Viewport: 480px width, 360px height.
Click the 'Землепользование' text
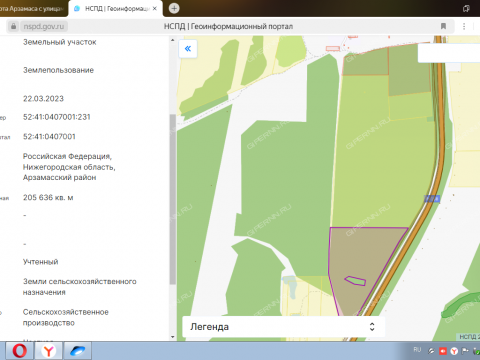click(x=58, y=70)
